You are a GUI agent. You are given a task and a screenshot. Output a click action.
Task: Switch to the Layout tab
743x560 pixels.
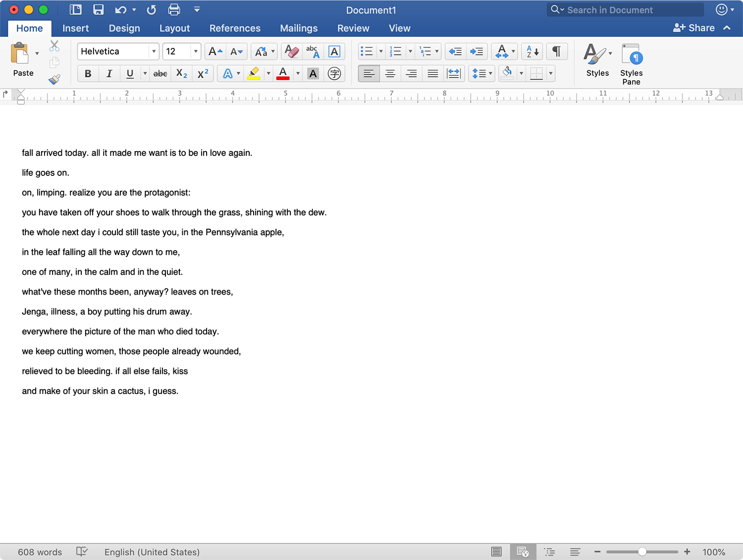coord(174,28)
